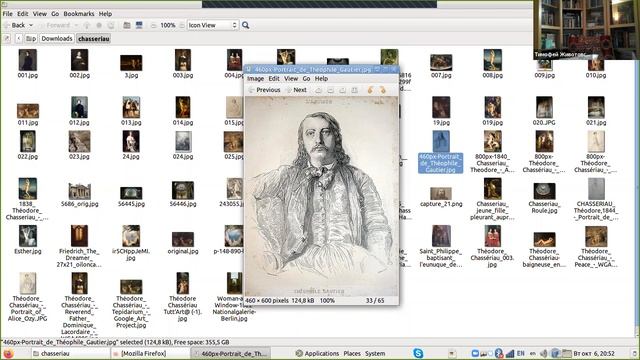
Task: Open the image viewer Go menu
Action: click(307, 78)
